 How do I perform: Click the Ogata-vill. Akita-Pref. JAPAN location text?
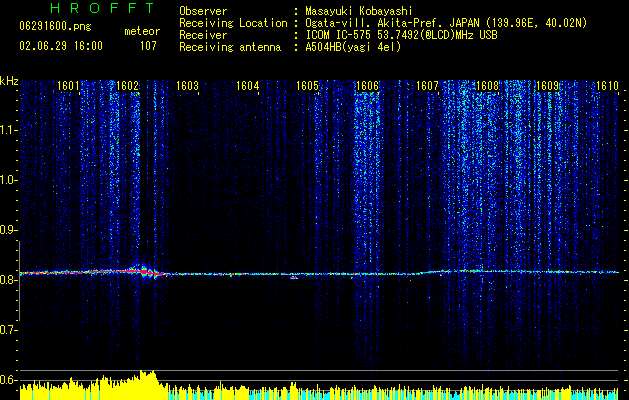coord(446,23)
